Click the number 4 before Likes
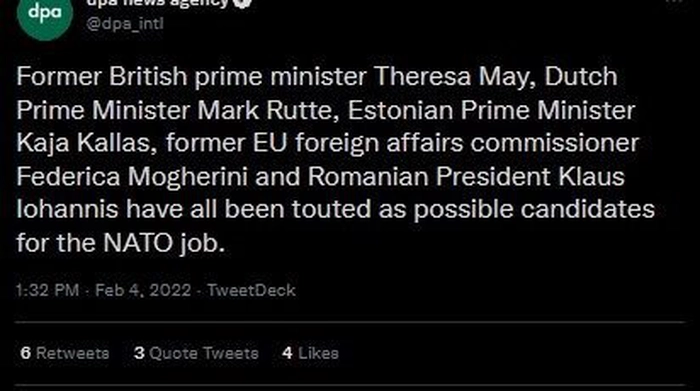The width and height of the screenshot is (700, 391). click(288, 353)
